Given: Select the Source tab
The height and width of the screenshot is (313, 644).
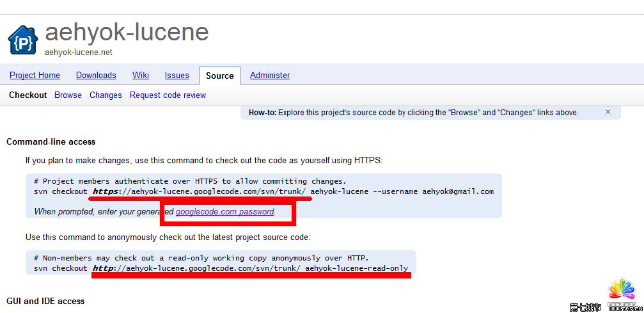Looking at the screenshot, I should click(x=219, y=76).
